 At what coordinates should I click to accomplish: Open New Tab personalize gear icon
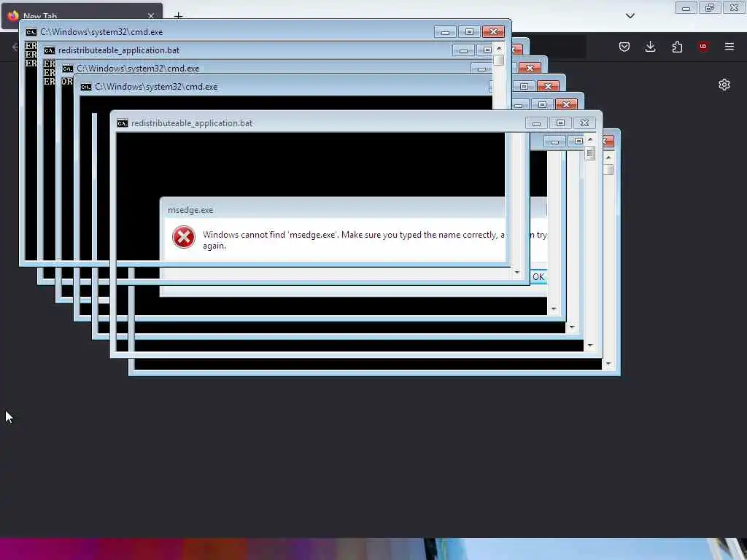[724, 85]
